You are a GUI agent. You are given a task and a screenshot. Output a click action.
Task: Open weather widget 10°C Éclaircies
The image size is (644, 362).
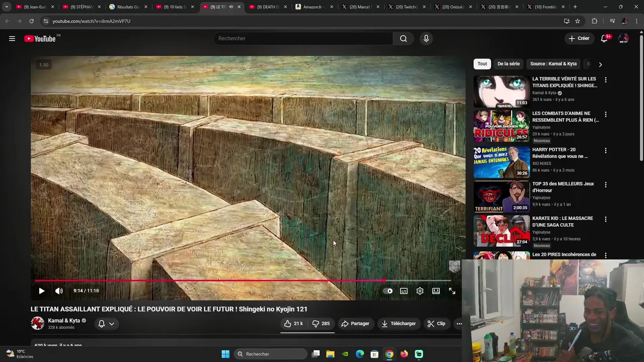click(19, 354)
